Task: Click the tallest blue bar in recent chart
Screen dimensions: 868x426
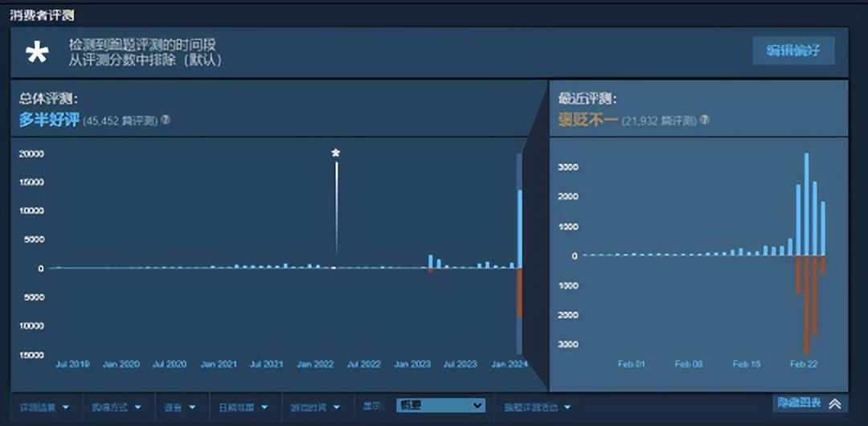Action: [806, 205]
